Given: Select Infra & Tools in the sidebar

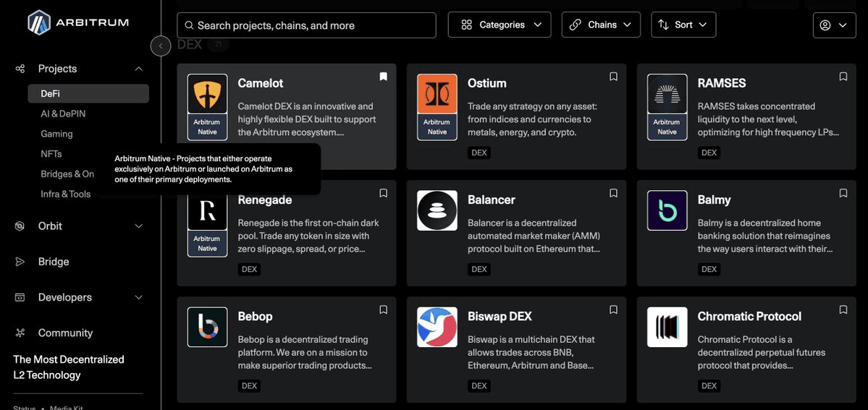Looking at the screenshot, I should tap(65, 194).
